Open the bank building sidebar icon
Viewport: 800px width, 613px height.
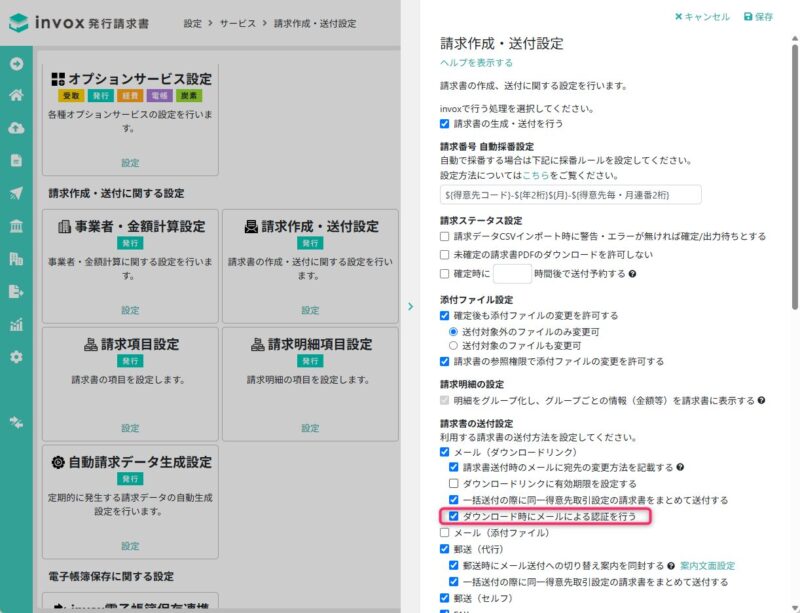[16, 226]
